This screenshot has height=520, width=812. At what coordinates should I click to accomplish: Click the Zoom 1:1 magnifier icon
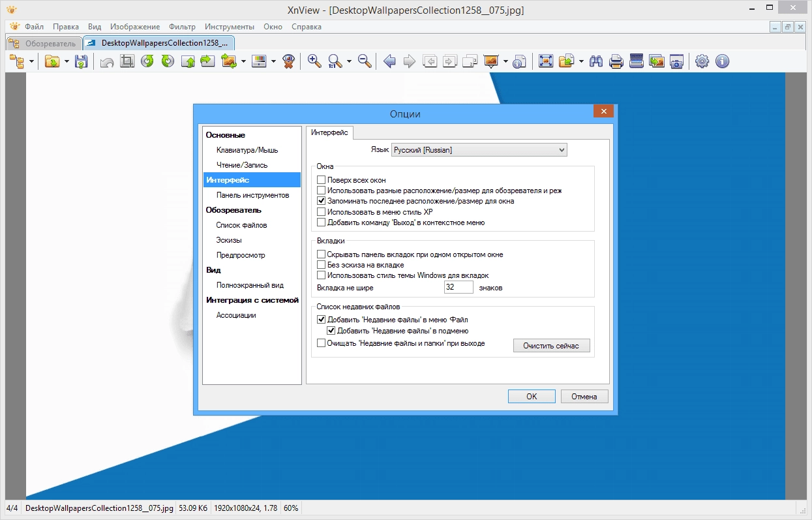pos(335,61)
